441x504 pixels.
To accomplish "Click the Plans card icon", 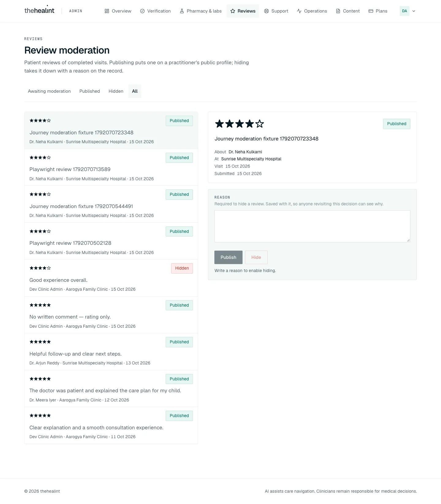I will pyautogui.click(x=371, y=11).
